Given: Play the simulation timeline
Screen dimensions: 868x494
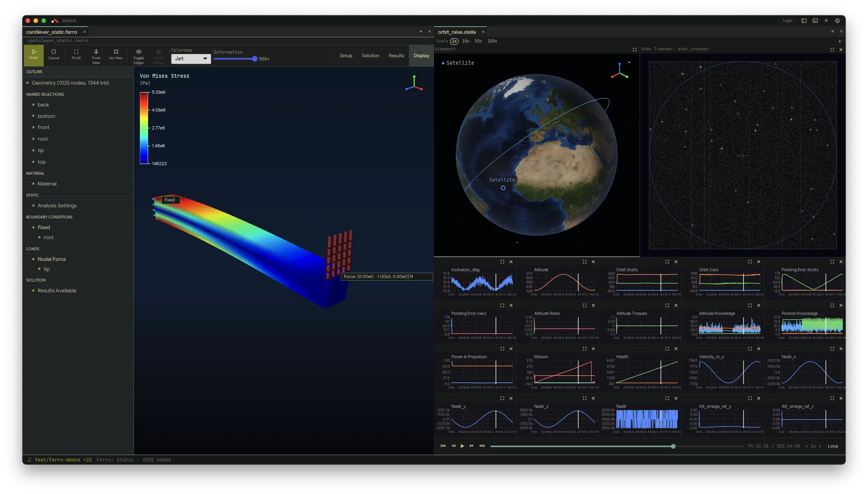Looking at the screenshot, I should click(462, 446).
